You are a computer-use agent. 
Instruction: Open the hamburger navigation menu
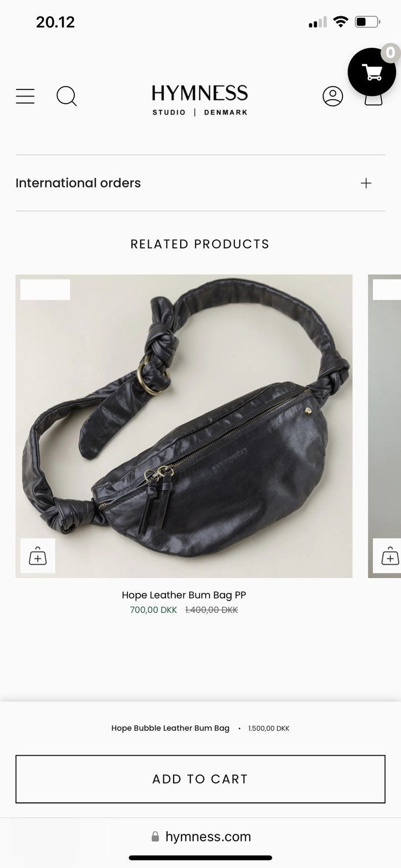tap(25, 96)
